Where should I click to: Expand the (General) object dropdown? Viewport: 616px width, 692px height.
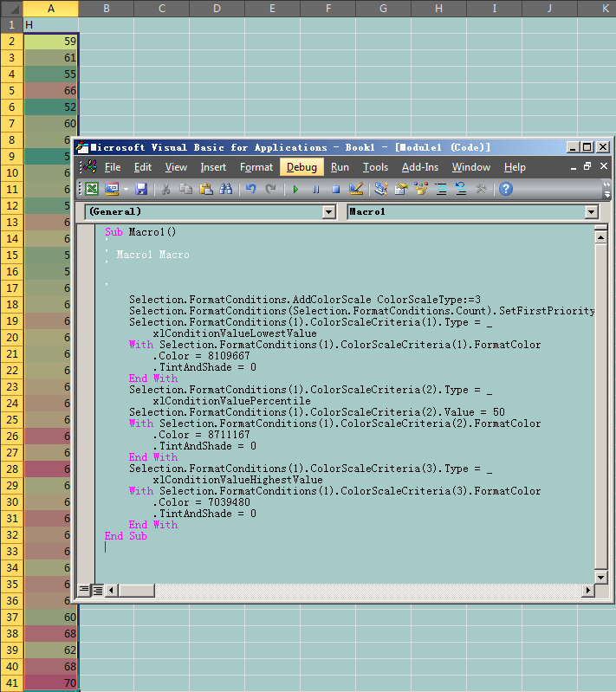coord(328,211)
